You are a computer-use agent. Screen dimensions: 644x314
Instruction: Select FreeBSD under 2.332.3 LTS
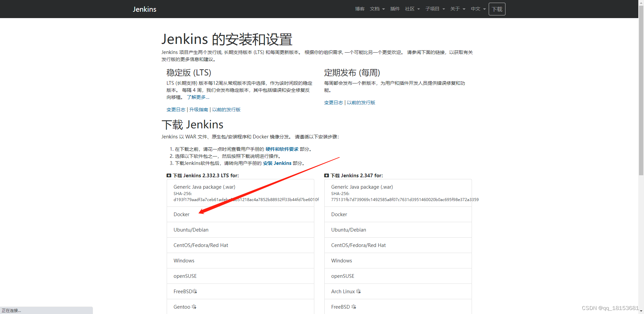[240, 292]
